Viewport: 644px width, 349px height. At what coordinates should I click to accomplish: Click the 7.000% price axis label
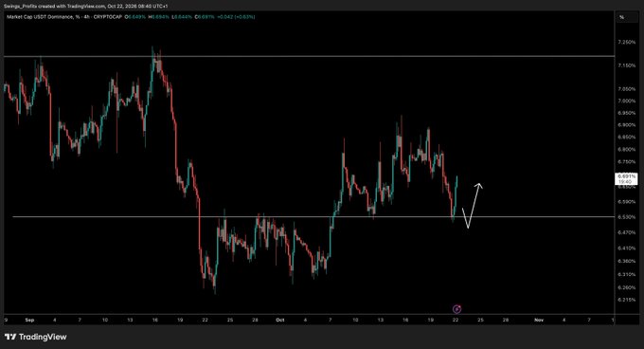coord(626,101)
